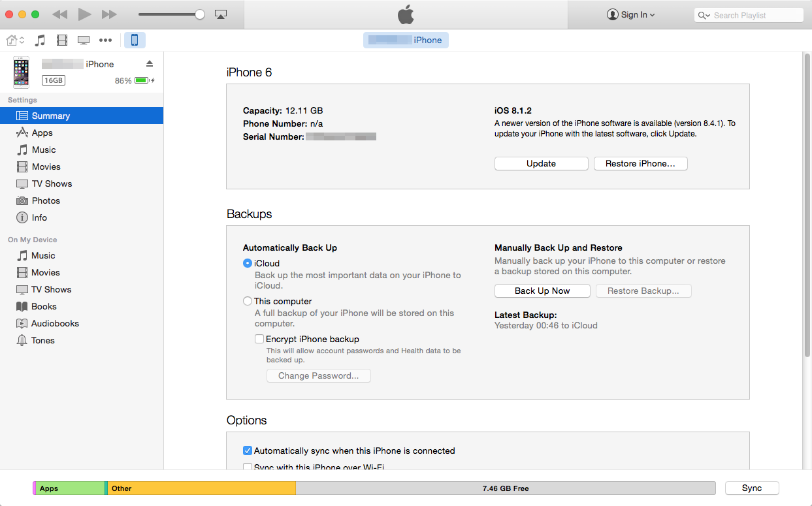Click the Latest Backup time text
The width and height of the screenshot is (812, 506).
tap(546, 325)
